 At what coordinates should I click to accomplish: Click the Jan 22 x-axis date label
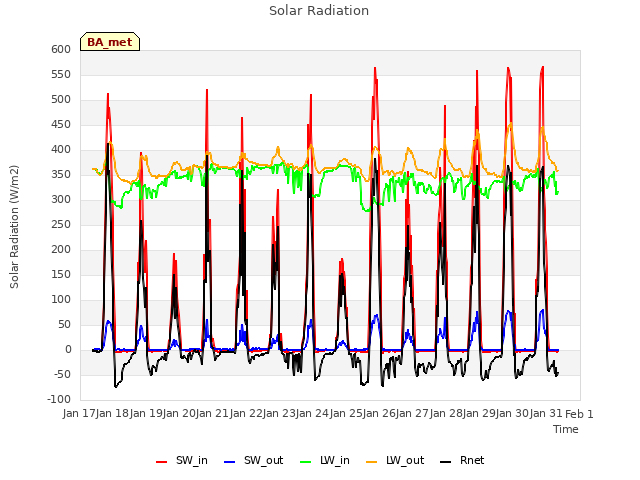pos(246,413)
